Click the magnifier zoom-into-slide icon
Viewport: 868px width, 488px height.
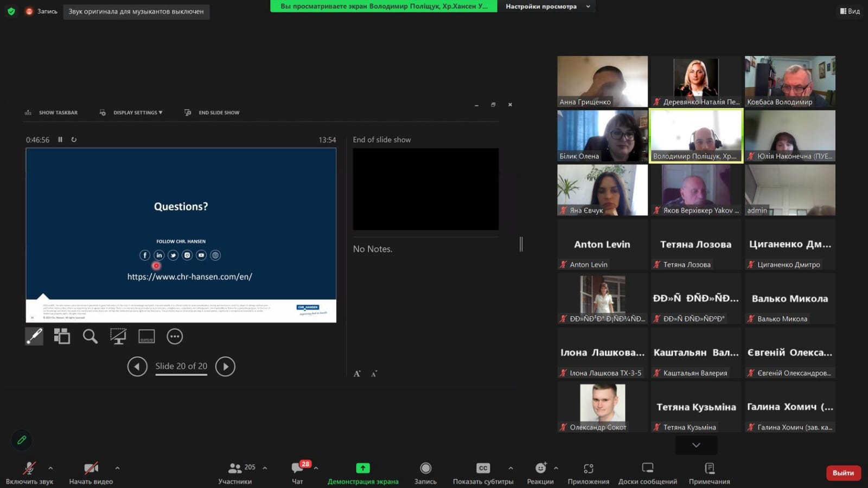coord(90,336)
